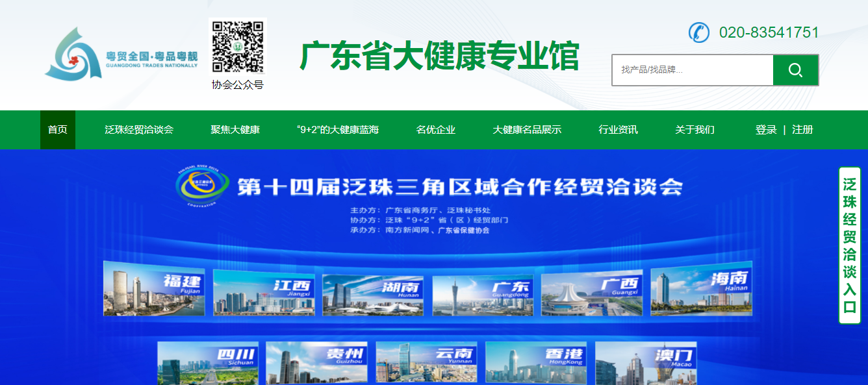The image size is (868, 385).
Task: Focus the 找产品/找品牌 search field
Action: click(x=693, y=70)
